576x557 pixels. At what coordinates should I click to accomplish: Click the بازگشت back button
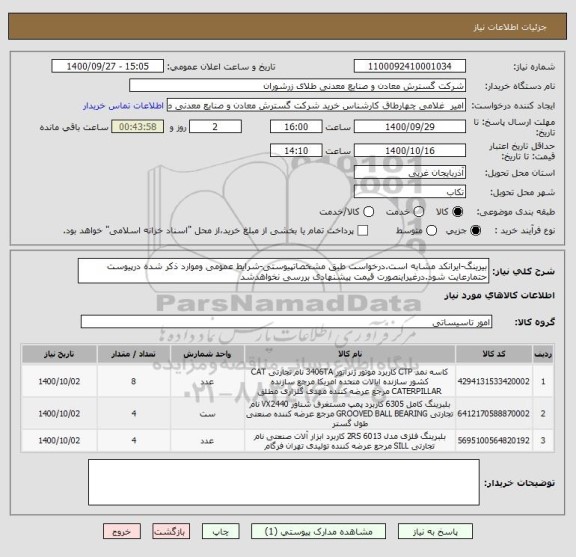point(171,532)
